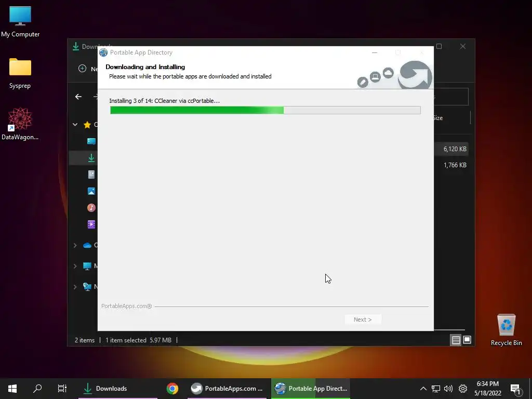The width and height of the screenshot is (532, 399).
Task: Select file row sized 6,120 KB
Action: (451, 149)
